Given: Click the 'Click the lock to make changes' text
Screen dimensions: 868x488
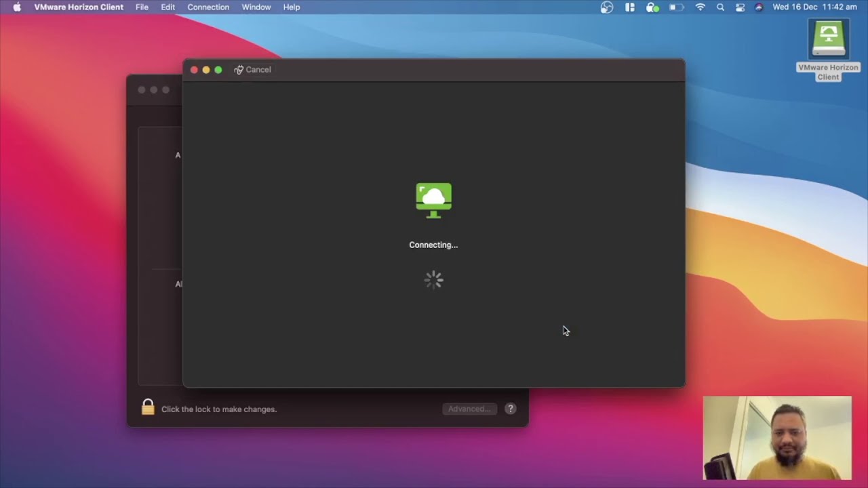Looking at the screenshot, I should [x=219, y=409].
